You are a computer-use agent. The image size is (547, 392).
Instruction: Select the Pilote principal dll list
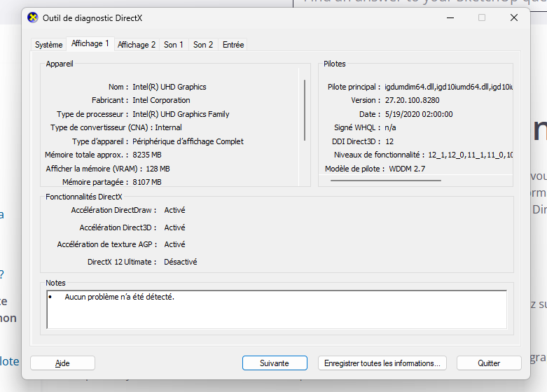point(448,87)
